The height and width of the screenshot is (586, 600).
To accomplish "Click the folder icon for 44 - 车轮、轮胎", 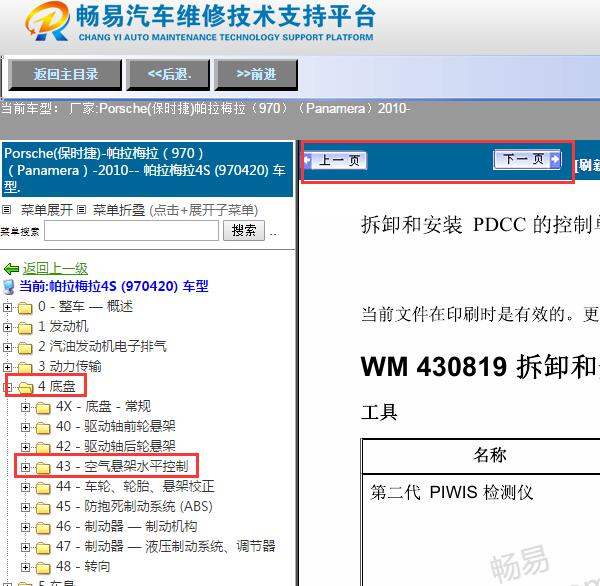I will click(x=43, y=488).
